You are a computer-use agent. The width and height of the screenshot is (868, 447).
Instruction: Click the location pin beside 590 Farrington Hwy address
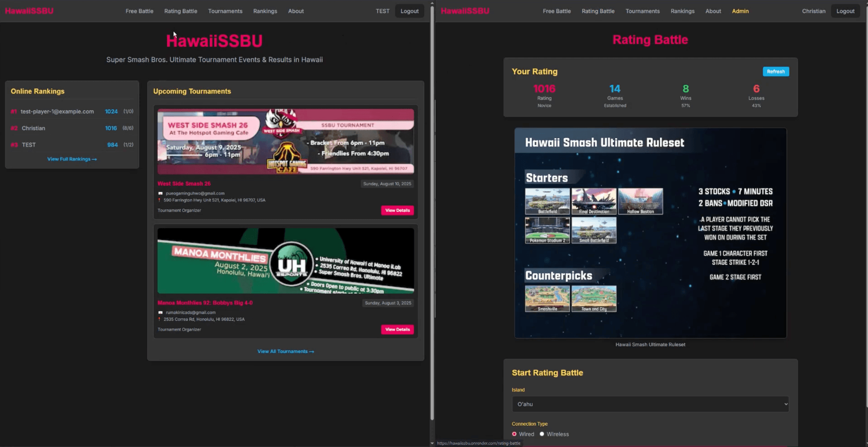(159, 200)
